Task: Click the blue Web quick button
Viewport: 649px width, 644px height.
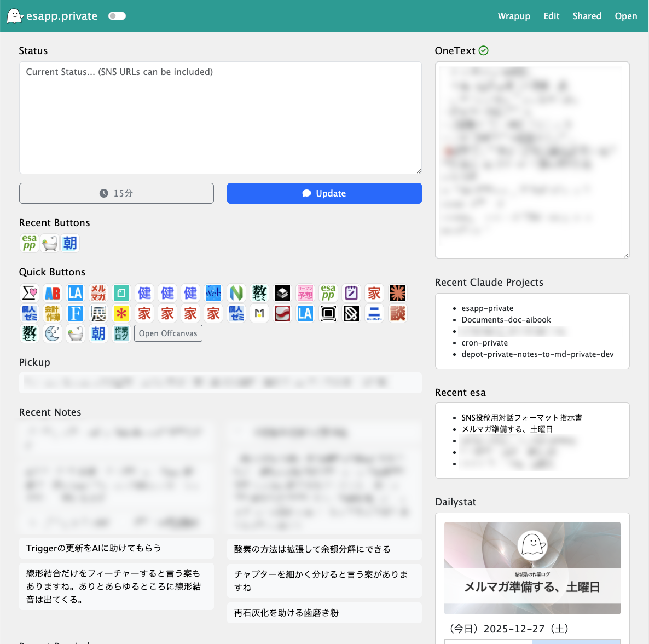Action: click(213, 293)
